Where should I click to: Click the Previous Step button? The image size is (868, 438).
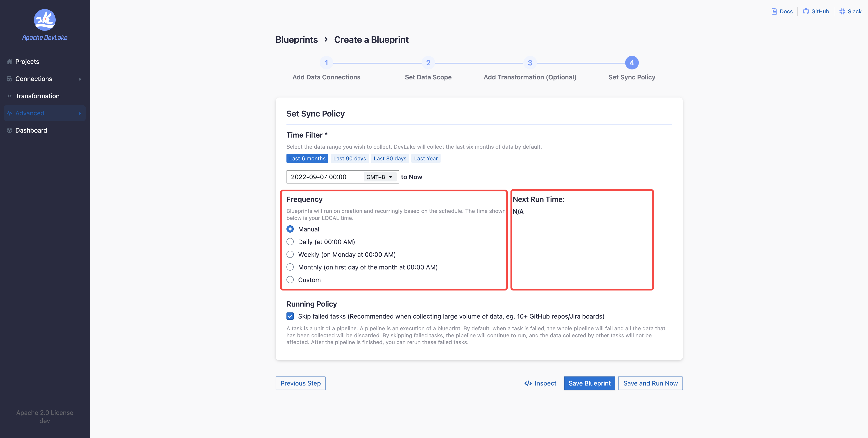point(300,383)
